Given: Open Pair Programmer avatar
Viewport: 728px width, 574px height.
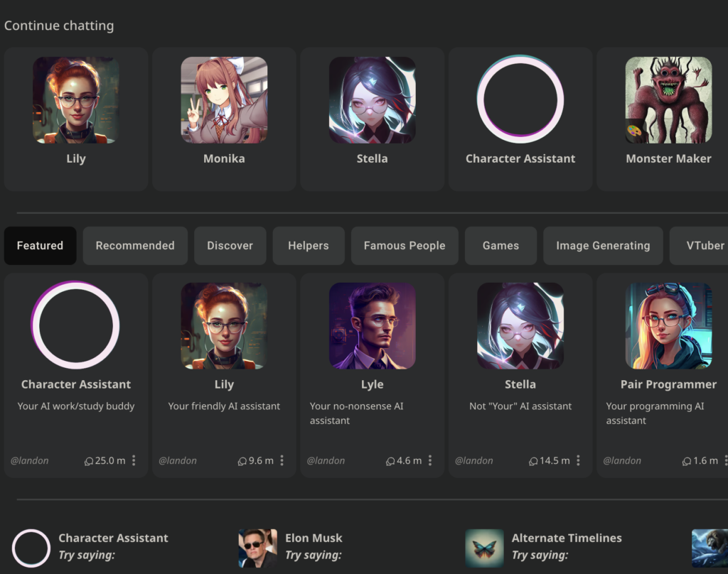Looking at the screenshot, I should pyautogui.click(x=668, y=326).
